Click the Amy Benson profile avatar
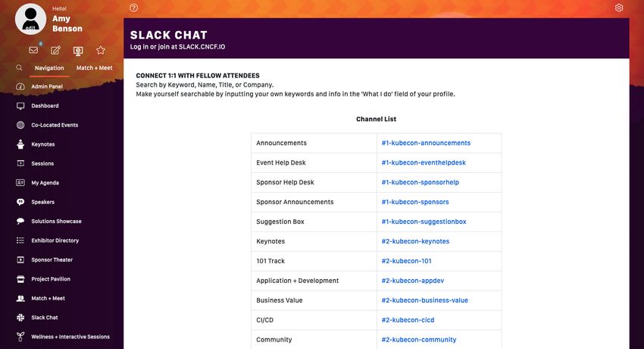This screenshot has width=644, height=349. 30,19
